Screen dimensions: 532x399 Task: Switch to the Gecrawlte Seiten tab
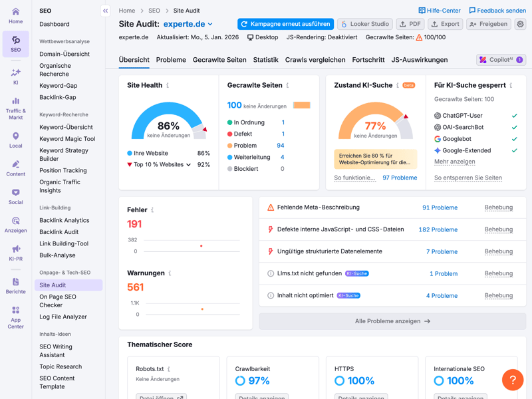point(219,60)
